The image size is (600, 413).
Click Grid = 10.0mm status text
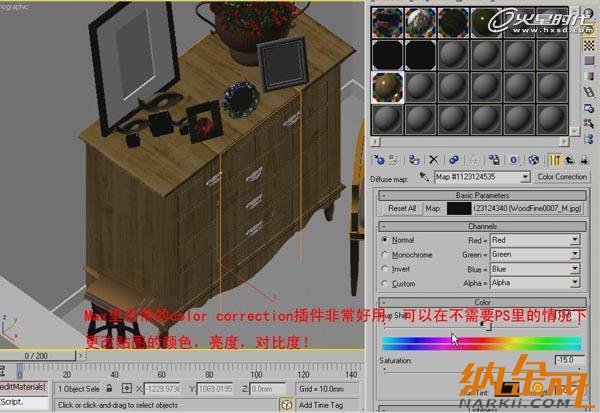321,389
